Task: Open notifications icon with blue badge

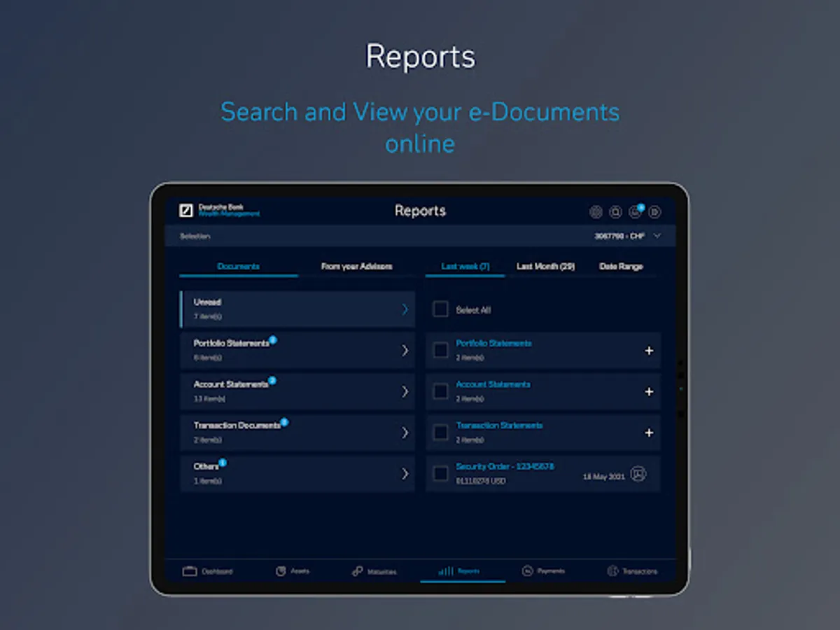Action: [636, 211]
